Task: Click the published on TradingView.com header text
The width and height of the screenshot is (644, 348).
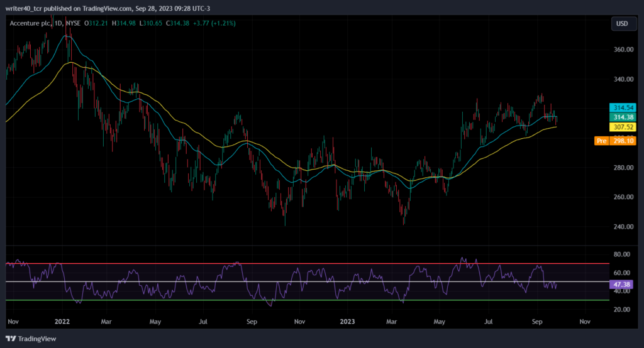Action: [88, 8]
